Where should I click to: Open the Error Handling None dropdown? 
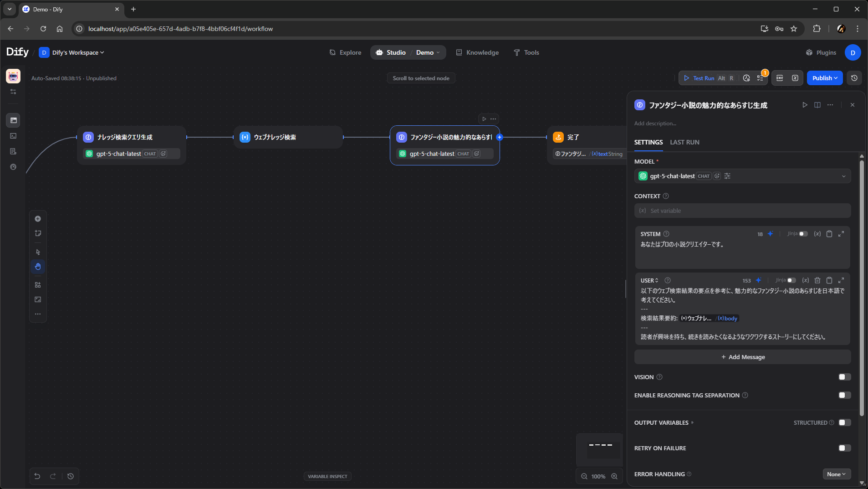coord(836,474)
